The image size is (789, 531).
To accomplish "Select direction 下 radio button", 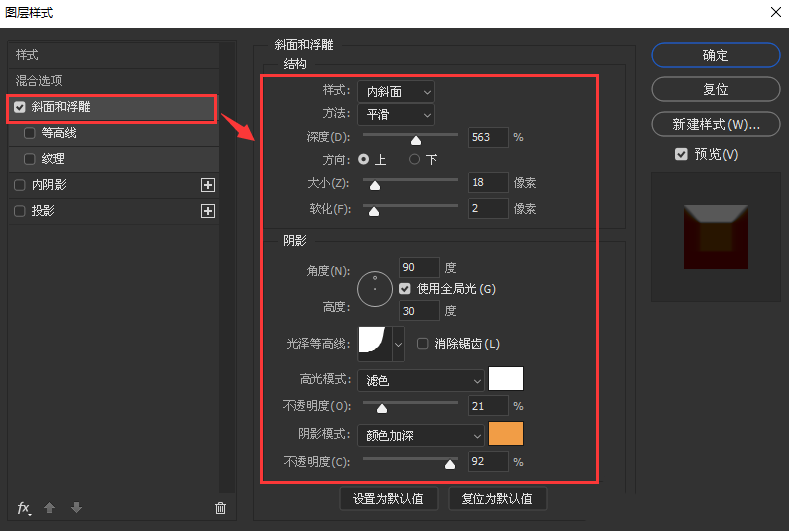I will [414, 160].
